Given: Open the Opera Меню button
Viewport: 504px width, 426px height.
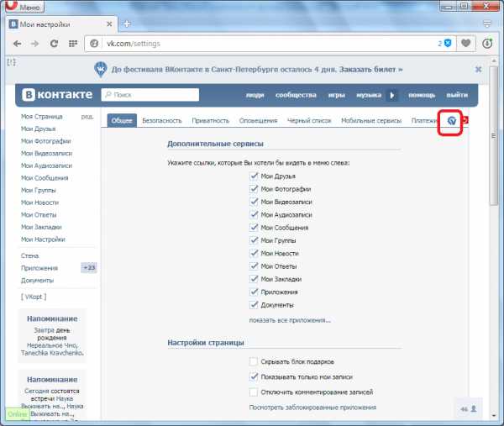Looking at the screenshot, I should pyautogui.click(x=25, y=7).
